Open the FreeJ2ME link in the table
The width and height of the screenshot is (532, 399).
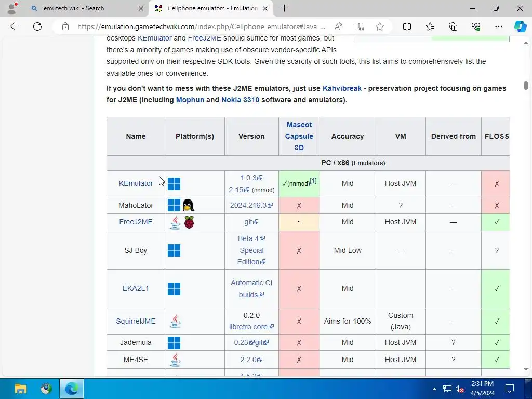click(x=136, y=222)
